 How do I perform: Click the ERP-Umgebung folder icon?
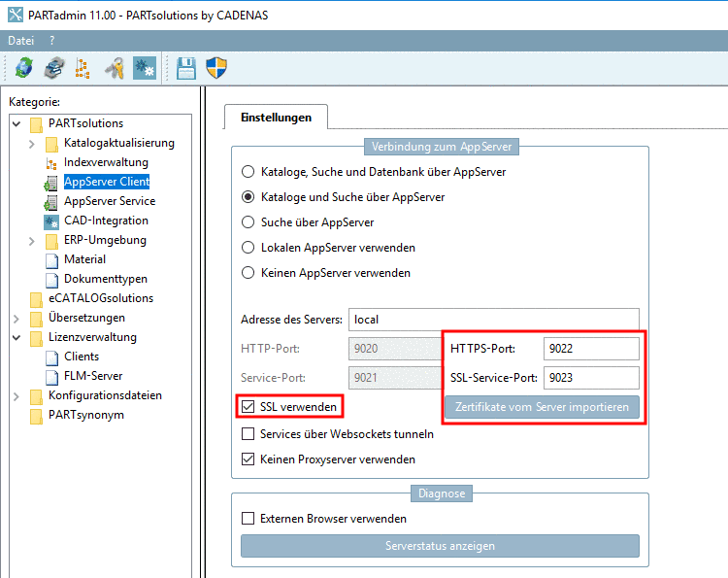[x=51, y=241]
